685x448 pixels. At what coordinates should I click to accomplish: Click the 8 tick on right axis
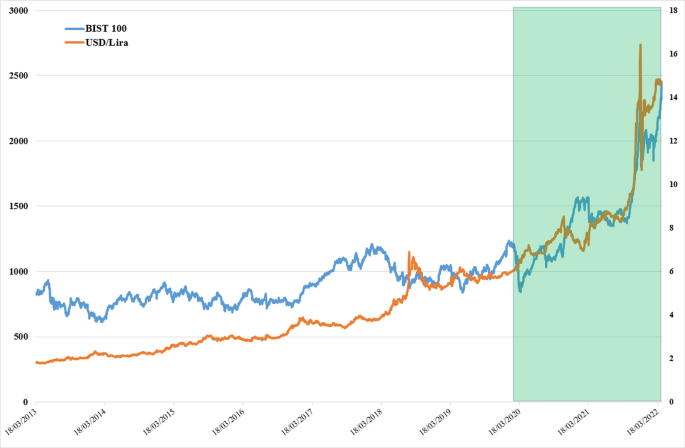pos(670,228)
